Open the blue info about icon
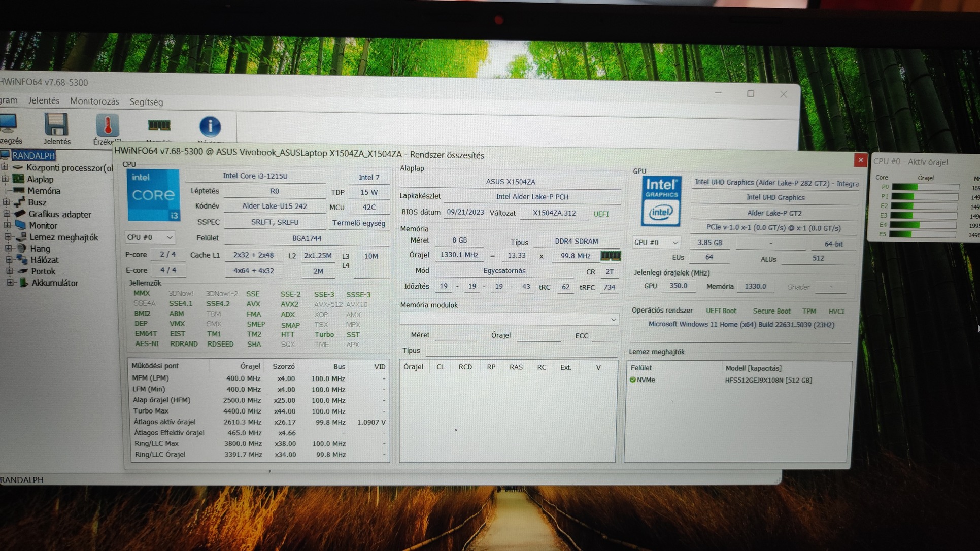The width and height of the screenshot is (980, 551). click(210, 126)
